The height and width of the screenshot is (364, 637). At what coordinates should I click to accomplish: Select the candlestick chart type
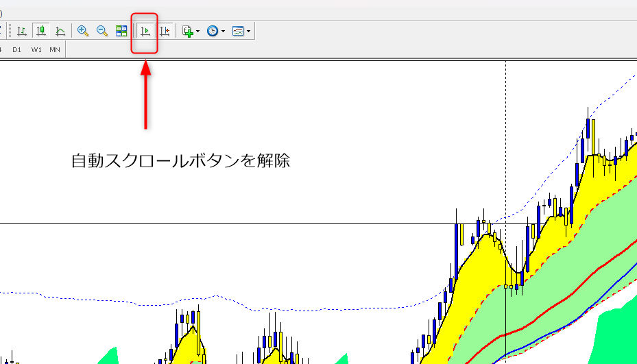(41, 31)
